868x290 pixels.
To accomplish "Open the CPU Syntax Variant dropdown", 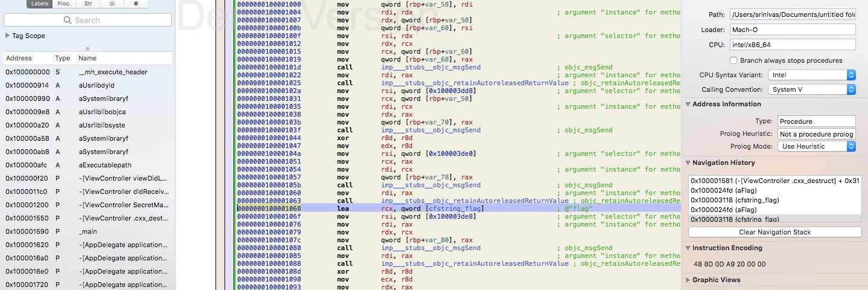I will tap(813, 75).
